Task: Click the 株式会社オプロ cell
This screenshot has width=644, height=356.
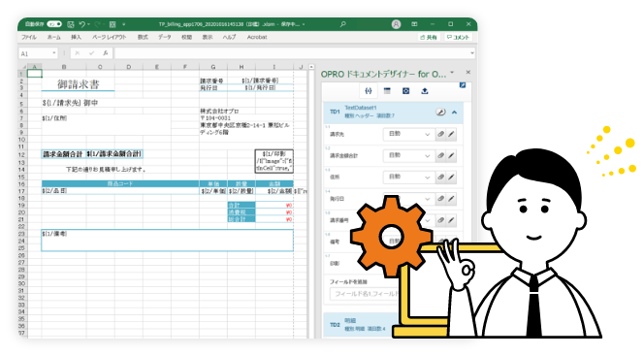Action: click(220, 112)
